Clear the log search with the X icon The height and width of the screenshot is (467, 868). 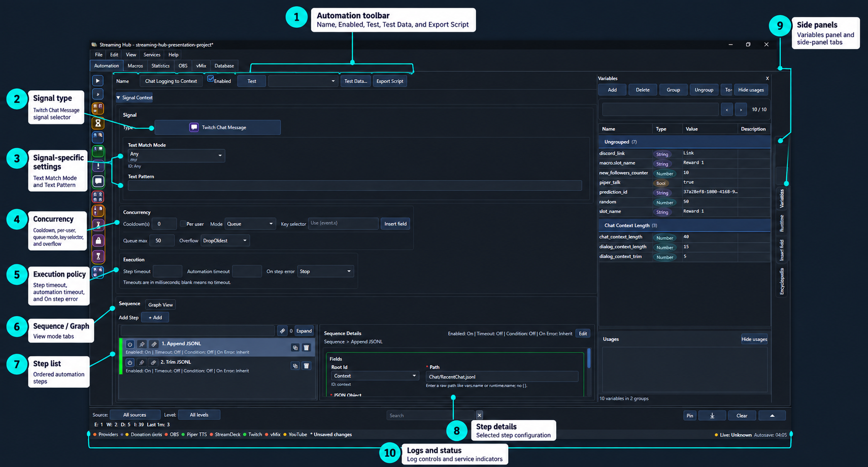coord(479,415)
